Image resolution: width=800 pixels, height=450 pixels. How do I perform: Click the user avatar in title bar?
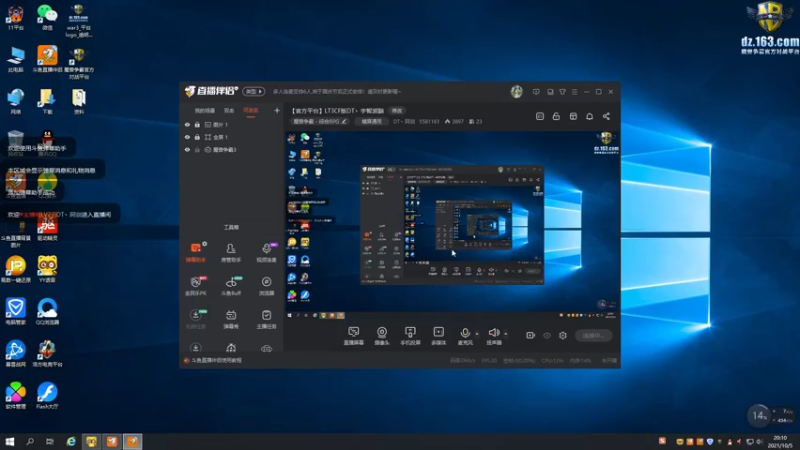pos(516,91)
